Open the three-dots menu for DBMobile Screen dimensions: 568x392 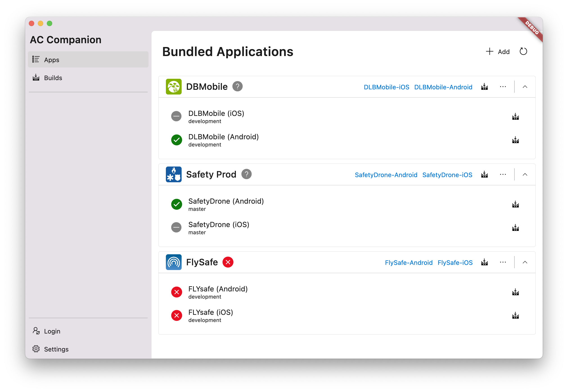pyautogui.click(x=503, y=87)
